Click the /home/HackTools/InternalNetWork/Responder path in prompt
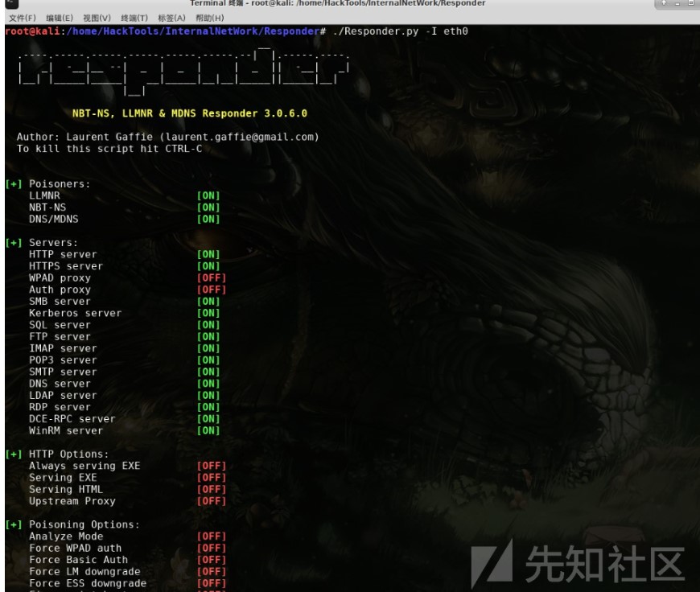 point(193,31)
